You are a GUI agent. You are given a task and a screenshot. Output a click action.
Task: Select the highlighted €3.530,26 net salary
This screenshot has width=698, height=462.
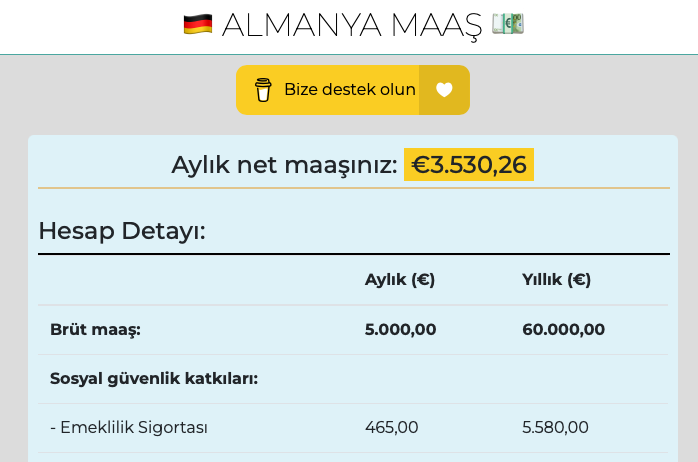click(x=469, y=165)
